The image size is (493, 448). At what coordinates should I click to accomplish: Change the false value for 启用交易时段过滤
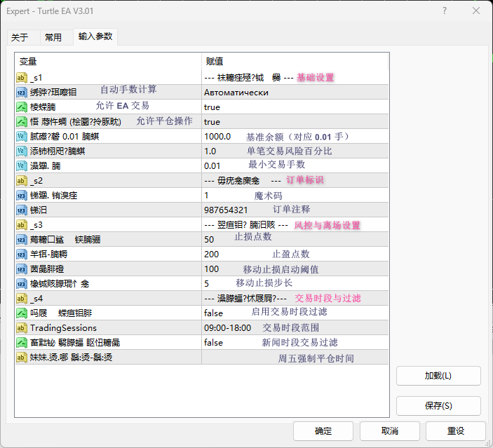[295, 313]
